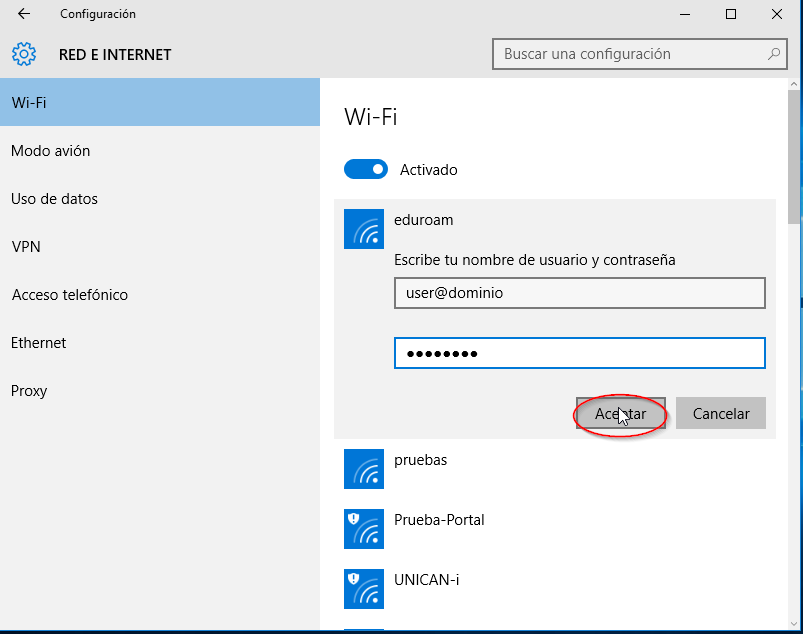803x634 pixels.
Task: Click the UNICAN-i network shield icon
Action: coord(364,589)
